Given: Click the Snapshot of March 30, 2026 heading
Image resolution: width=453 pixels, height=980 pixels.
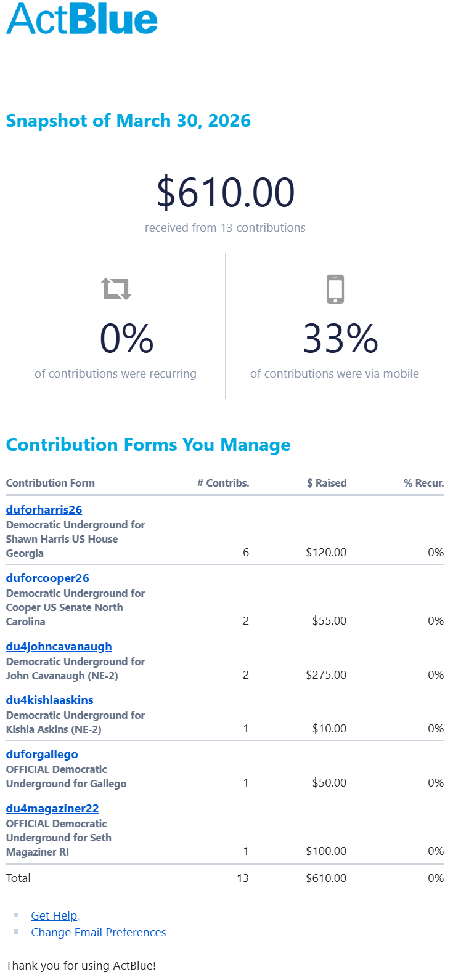Looking at the screenshot, I should pos(128,121).
